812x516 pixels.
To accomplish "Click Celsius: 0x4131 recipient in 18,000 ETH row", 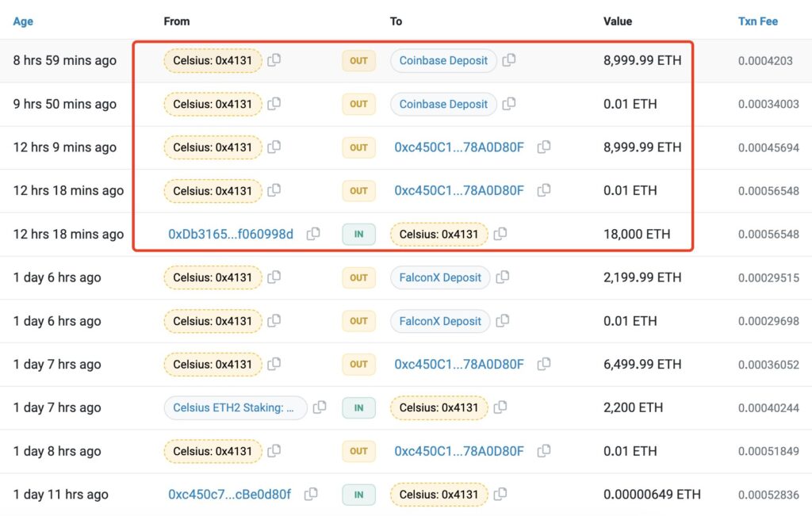I will [439, 235].
